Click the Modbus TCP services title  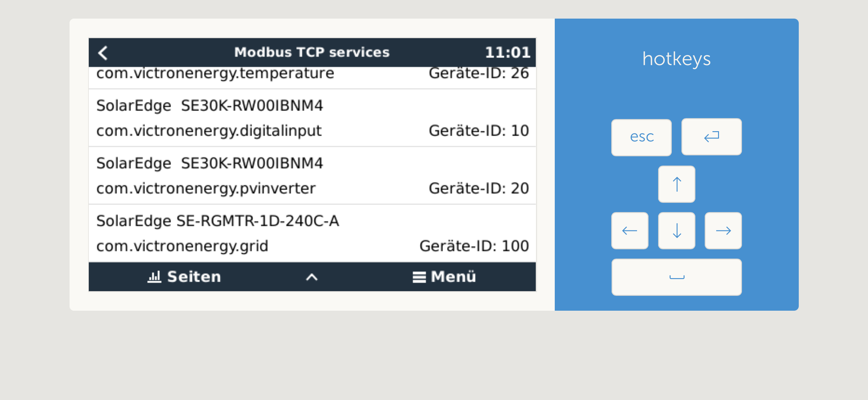coord(312,52)
